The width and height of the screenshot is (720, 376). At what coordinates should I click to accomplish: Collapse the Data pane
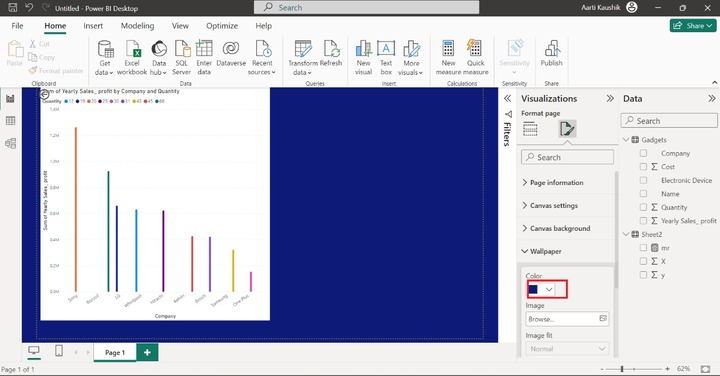[711, 99]
